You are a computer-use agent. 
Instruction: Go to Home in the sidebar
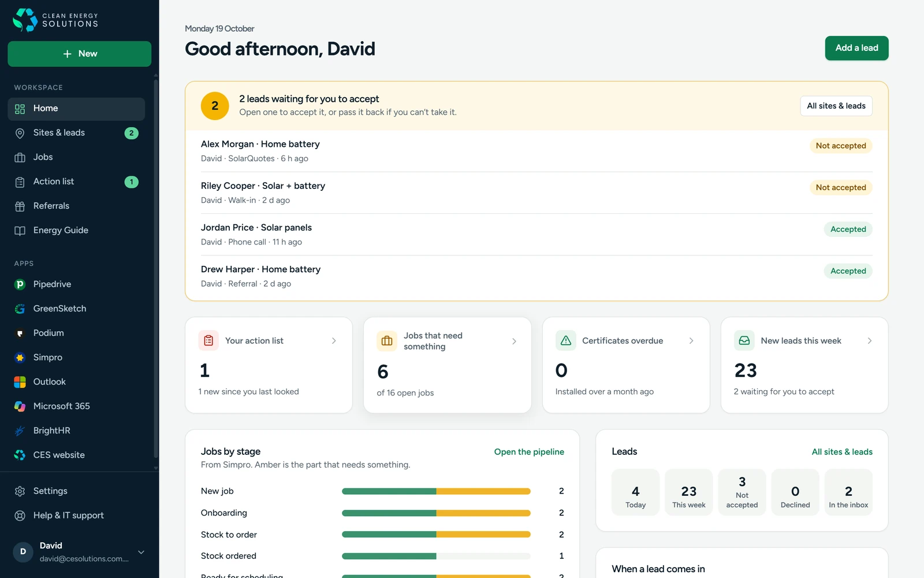point(76,109)
